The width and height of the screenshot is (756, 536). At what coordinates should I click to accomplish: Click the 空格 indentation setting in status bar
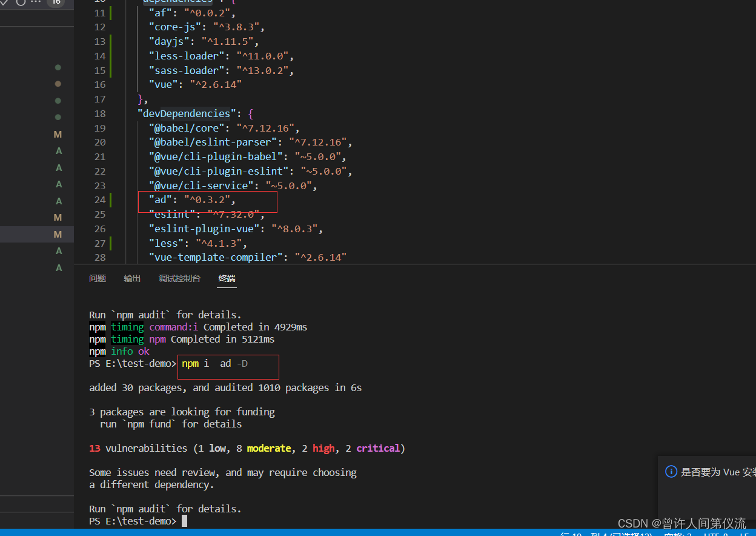pos(677,534)
